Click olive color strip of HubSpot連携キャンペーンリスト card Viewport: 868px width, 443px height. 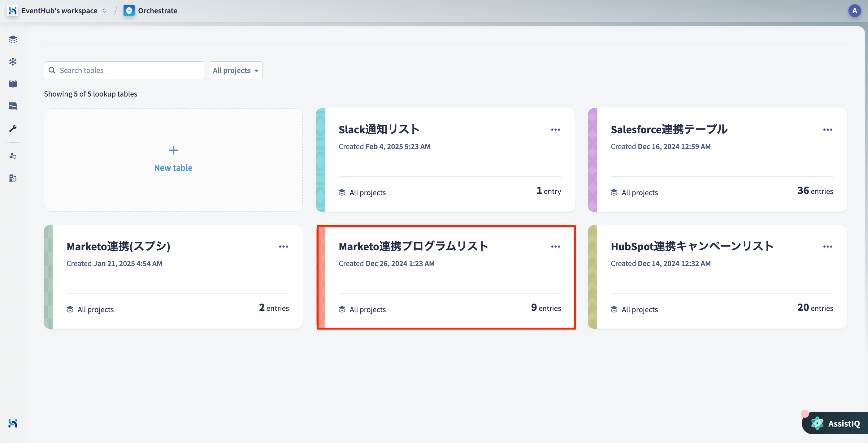(x=592, y=277)
